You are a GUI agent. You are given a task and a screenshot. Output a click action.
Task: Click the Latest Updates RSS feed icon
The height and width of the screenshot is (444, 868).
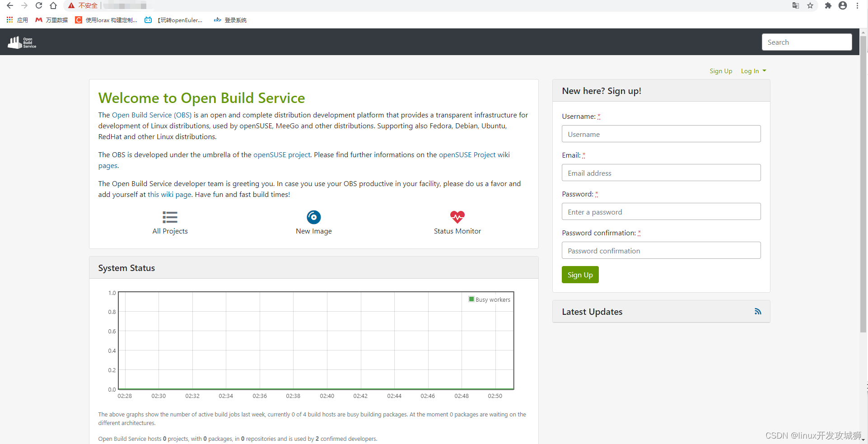[758, 312]
